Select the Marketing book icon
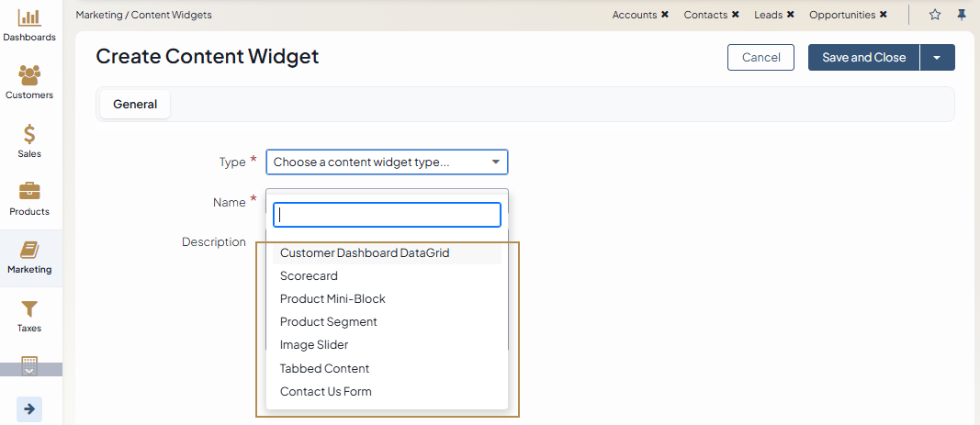 click(x=29, y=250)
